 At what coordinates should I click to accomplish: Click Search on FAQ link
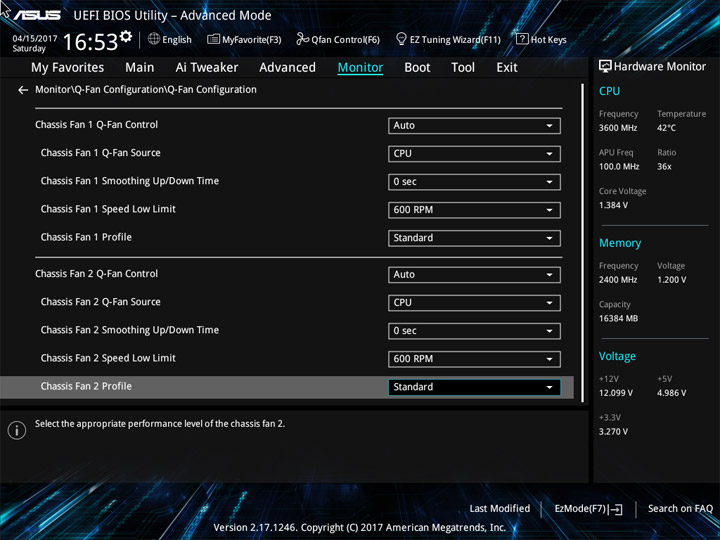point(680,509)
